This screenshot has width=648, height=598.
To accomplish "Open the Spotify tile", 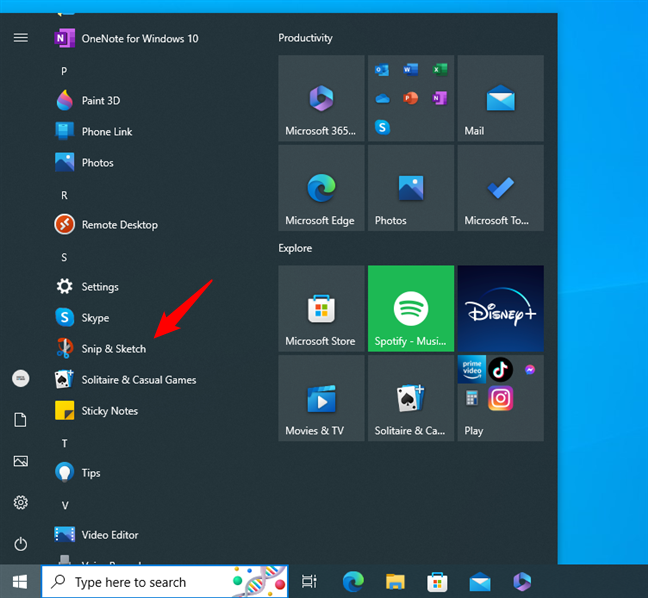I will pos(411,308).
